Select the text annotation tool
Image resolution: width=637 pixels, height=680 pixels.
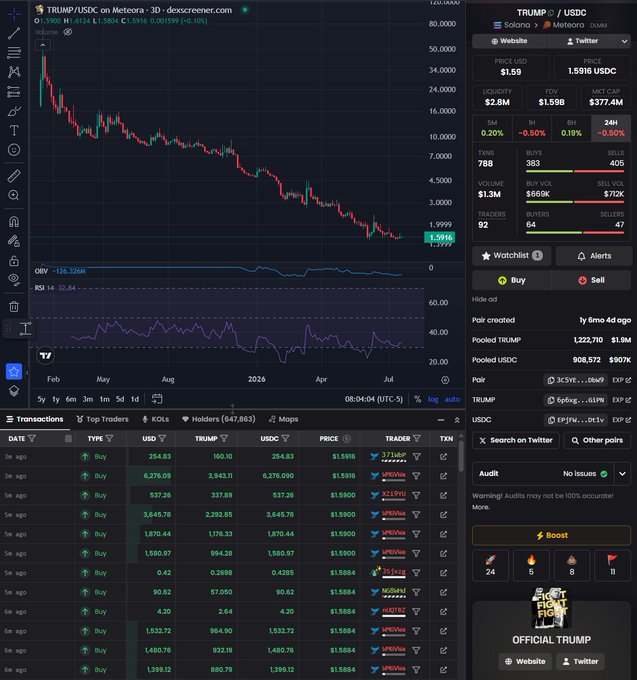(14, 130)
